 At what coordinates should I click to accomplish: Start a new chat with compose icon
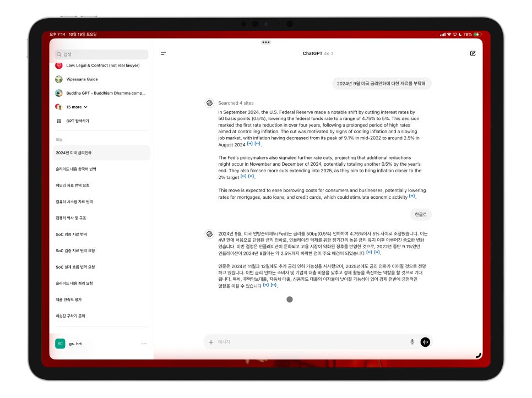coord(473,53)
